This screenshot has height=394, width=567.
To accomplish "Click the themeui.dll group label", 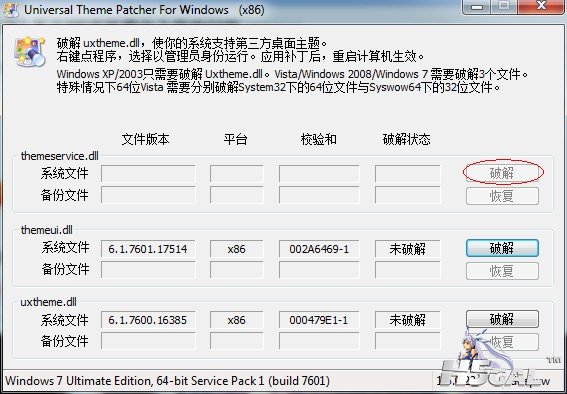I will point(47,230).
